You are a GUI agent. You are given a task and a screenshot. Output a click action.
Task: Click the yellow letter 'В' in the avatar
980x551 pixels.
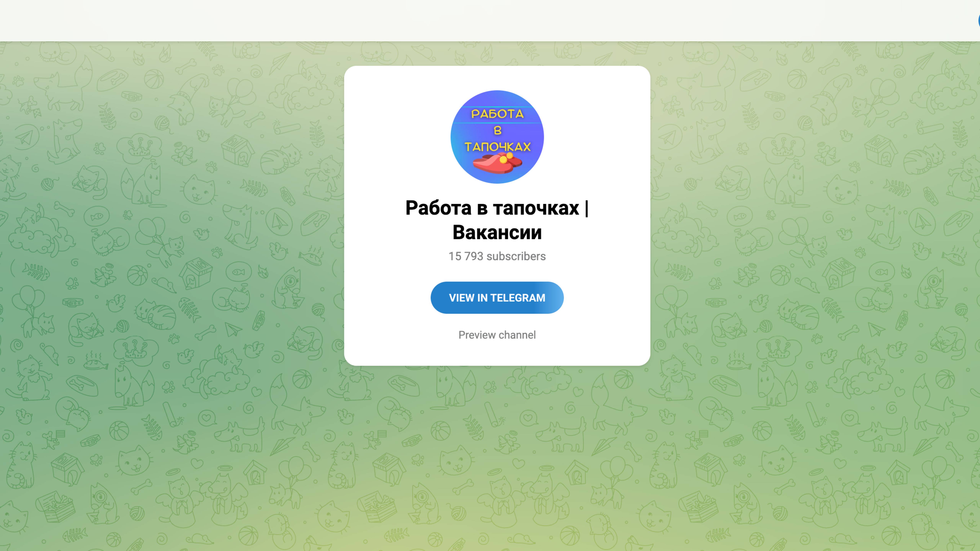(498, 130)
